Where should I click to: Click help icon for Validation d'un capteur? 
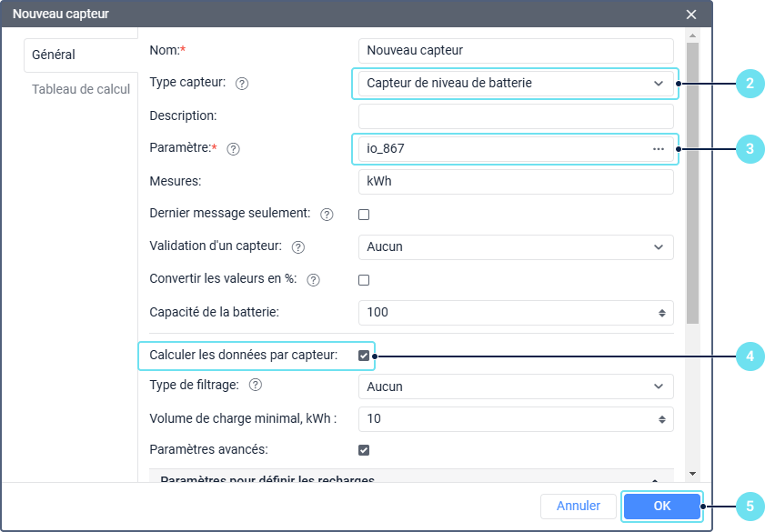point(298,247)
